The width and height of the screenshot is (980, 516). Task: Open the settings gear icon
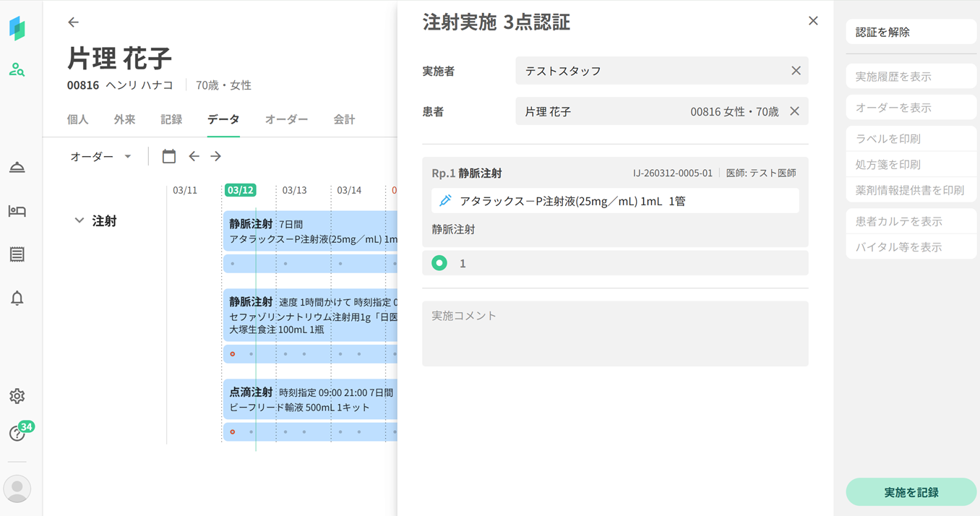coord(17,396)
